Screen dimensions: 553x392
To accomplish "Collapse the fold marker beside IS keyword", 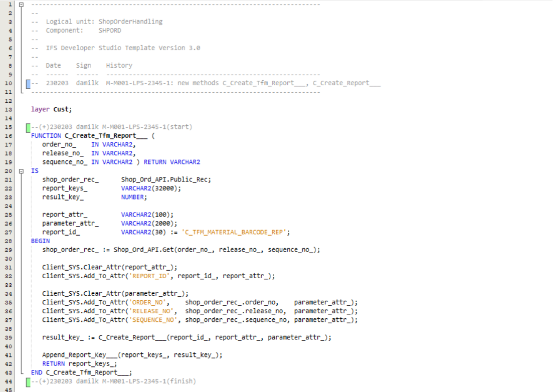I will (21, 171).
